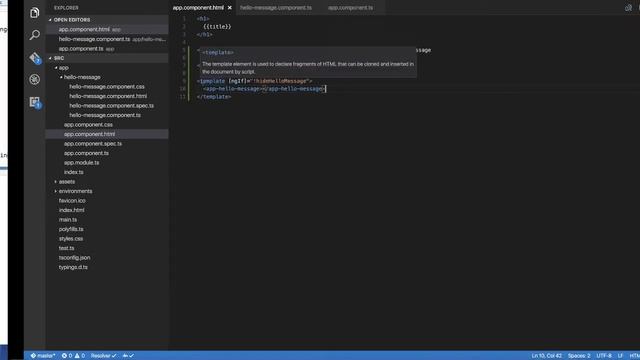This screenshot has width=640, height=360.
Task: Open the Explorer view icon
Action: [x=35, y=13]
